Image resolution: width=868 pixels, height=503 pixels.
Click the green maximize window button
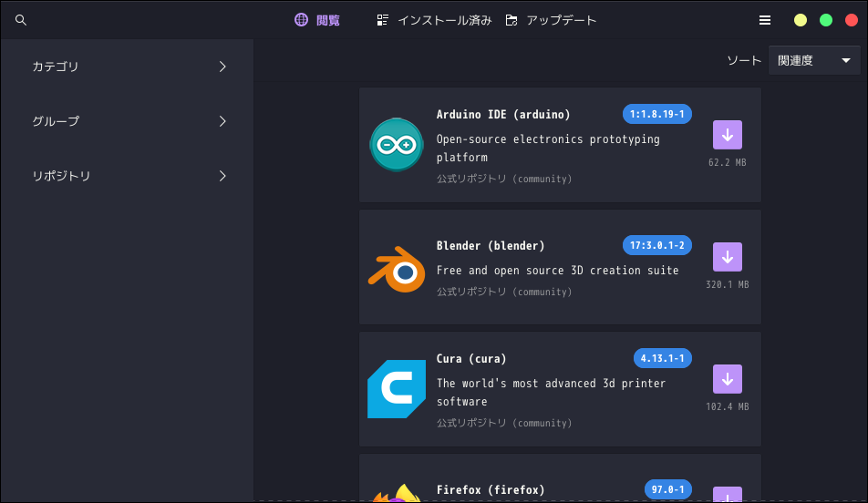click(x=826, y=20)
